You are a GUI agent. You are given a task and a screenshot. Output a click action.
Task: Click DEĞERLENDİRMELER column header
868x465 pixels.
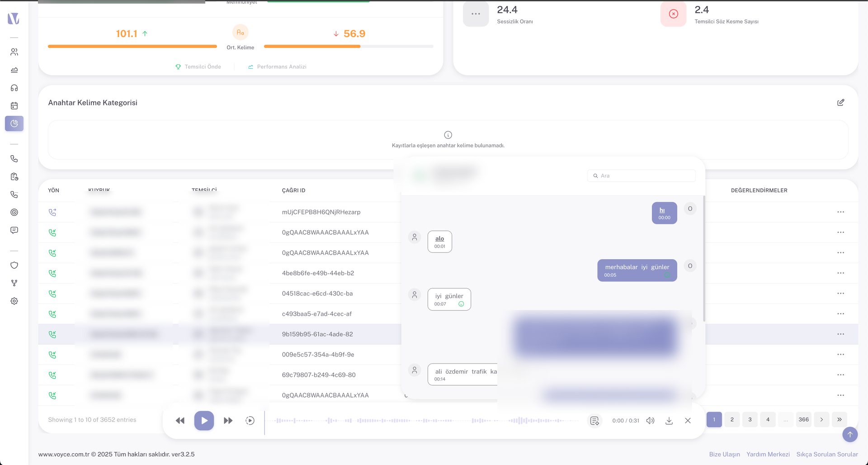tap(759, 190)
